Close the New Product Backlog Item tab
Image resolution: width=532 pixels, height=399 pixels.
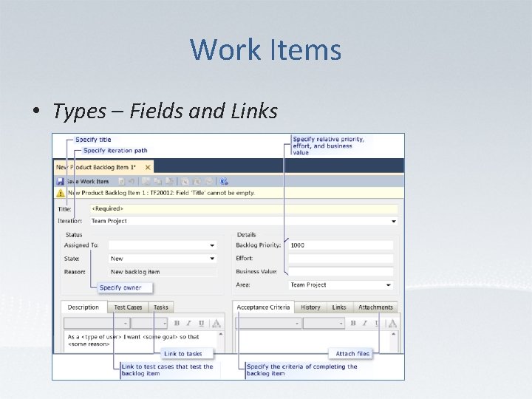(x=148, y=167)
